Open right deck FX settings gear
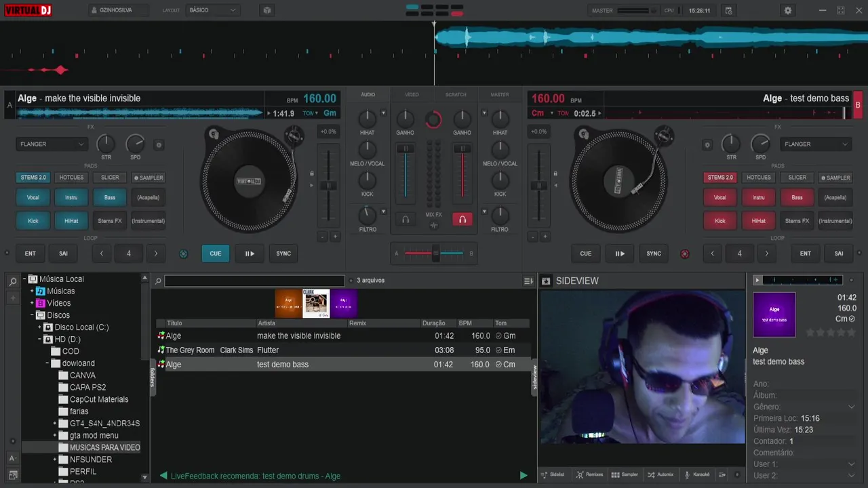The height and width of the screenshot is (488, 868). pos(707,144)
